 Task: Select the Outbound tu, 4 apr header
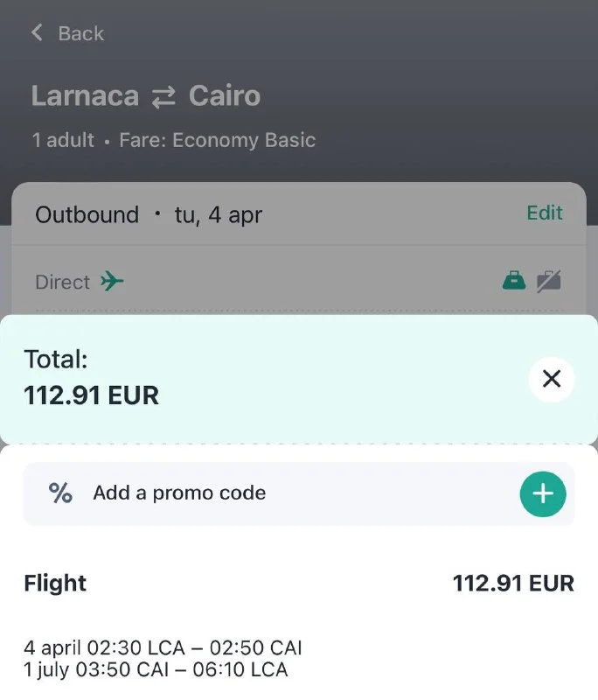click(x=149, y=215)
